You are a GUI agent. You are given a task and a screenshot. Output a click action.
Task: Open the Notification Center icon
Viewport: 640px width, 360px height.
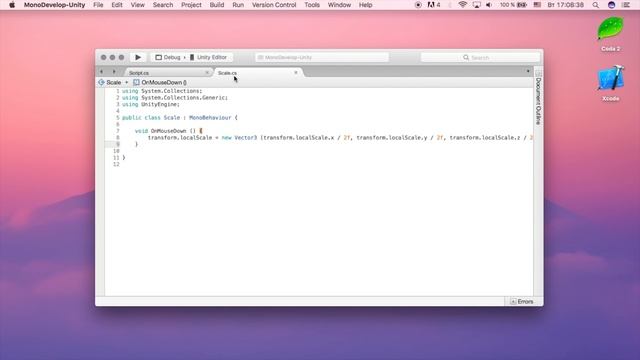pyautogui.click(x=626, y=5)
